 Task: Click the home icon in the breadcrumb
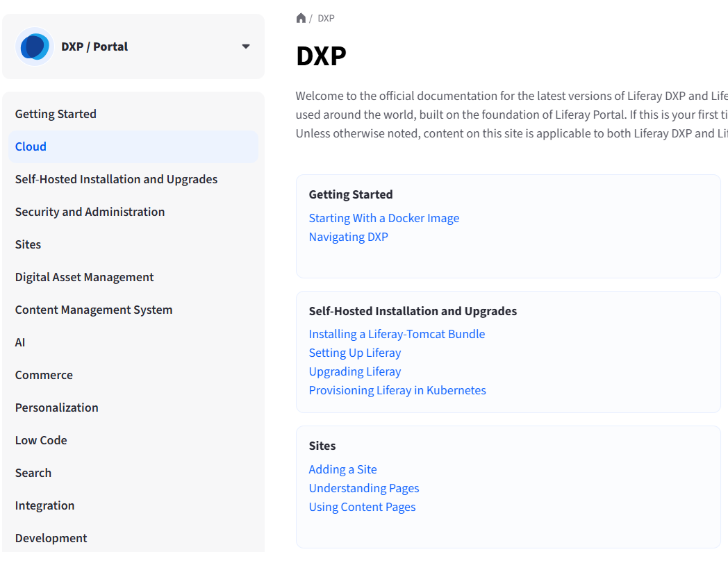(x=301, y=17)
